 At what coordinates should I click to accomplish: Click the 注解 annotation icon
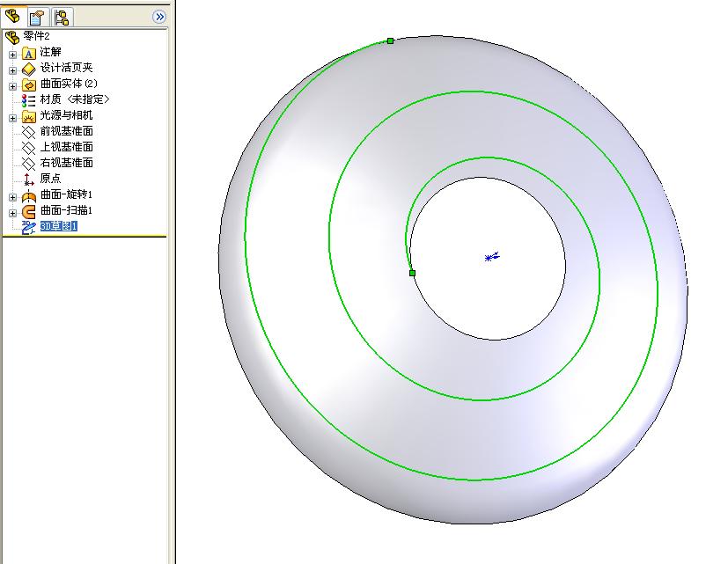[29, 54]
